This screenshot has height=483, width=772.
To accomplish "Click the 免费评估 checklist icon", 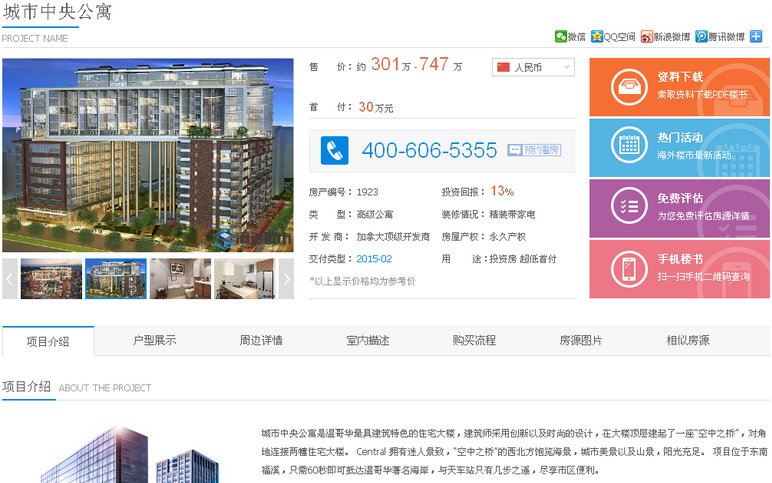I will point(629,206).
